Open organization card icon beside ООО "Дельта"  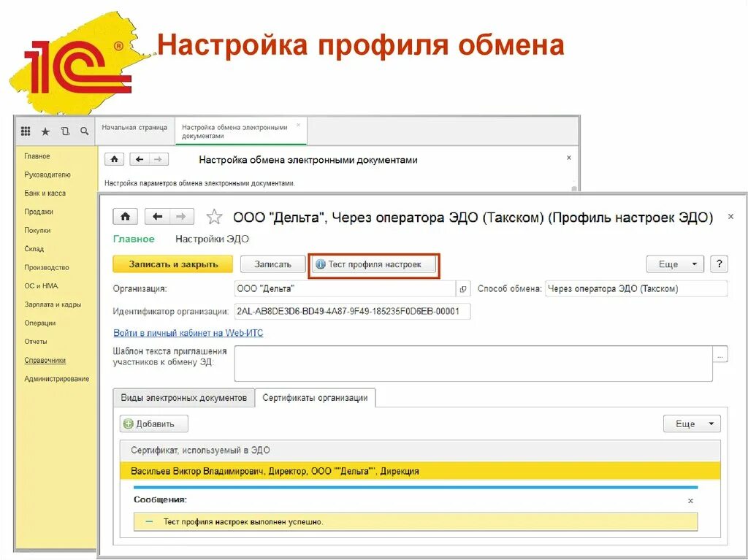click(462, 289)
